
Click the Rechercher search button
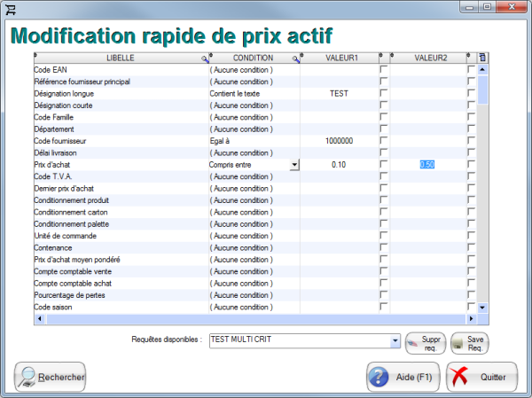[x=51, y=377]
